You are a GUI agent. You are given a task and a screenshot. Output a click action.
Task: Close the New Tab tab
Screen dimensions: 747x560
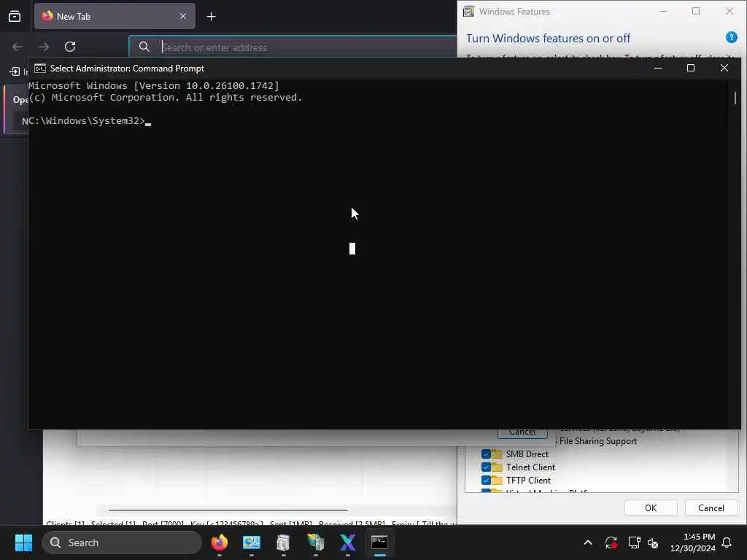pyautogui.click(x=183, y=17)
